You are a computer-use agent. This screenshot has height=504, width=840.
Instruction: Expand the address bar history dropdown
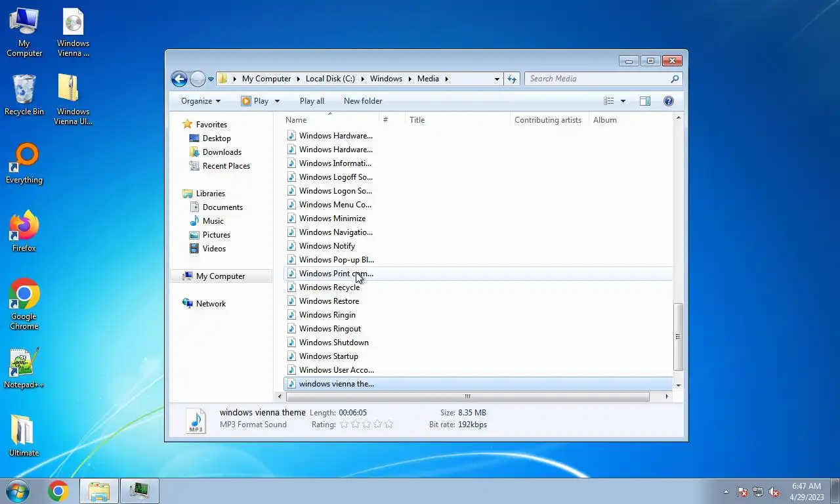point(497,79)
